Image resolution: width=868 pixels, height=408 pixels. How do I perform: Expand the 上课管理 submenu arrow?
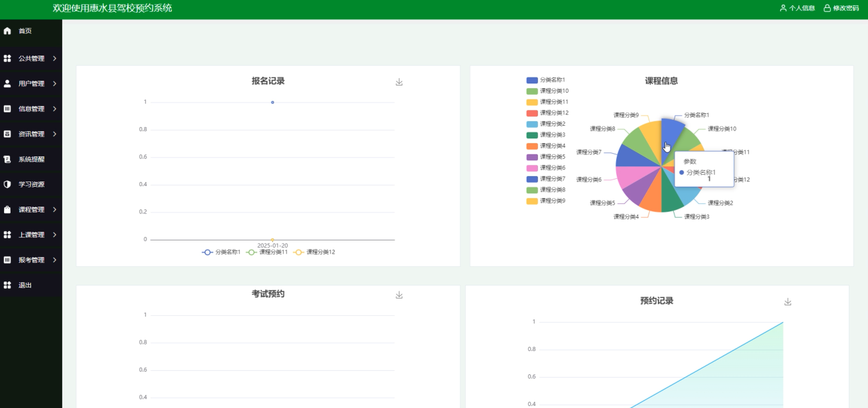[54, 234]
